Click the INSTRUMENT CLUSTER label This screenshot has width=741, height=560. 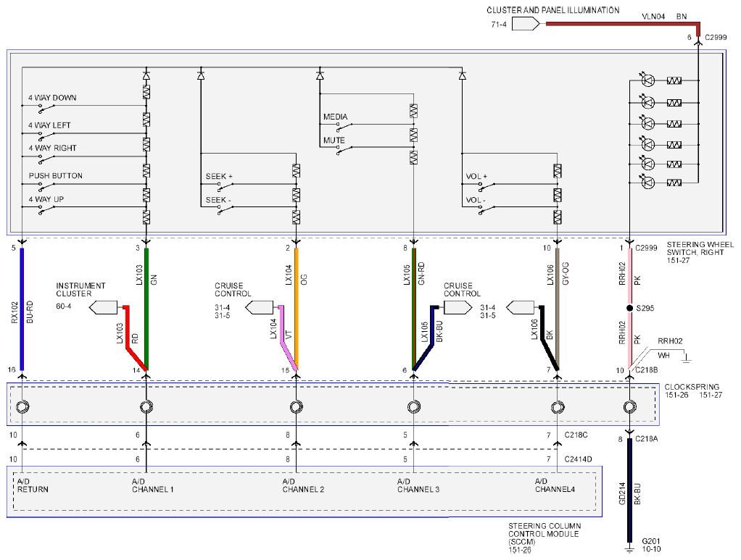click(80, 290)
